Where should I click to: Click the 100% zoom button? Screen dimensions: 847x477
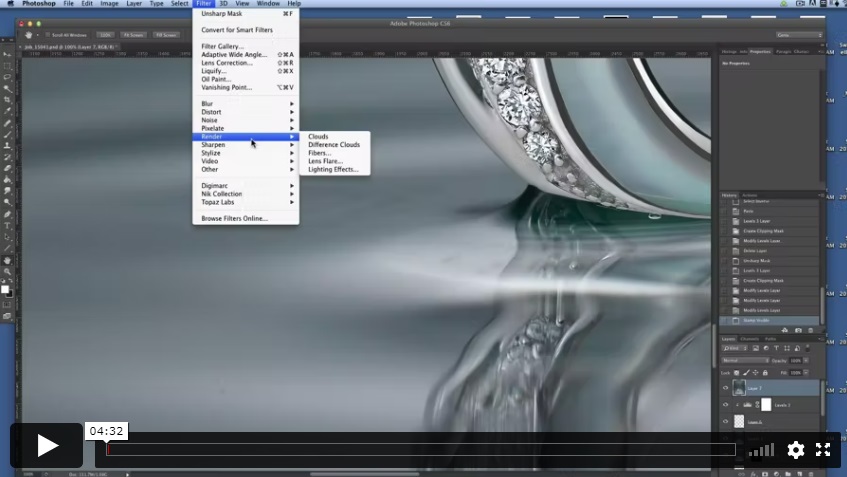105,35
